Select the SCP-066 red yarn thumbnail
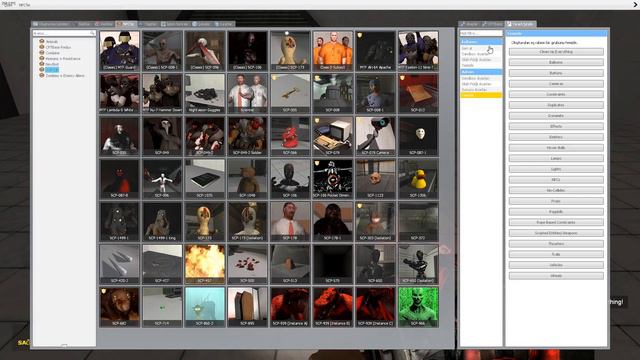This screenshot has width=640, height=360. pyautogui.click(x=290, y=136)
